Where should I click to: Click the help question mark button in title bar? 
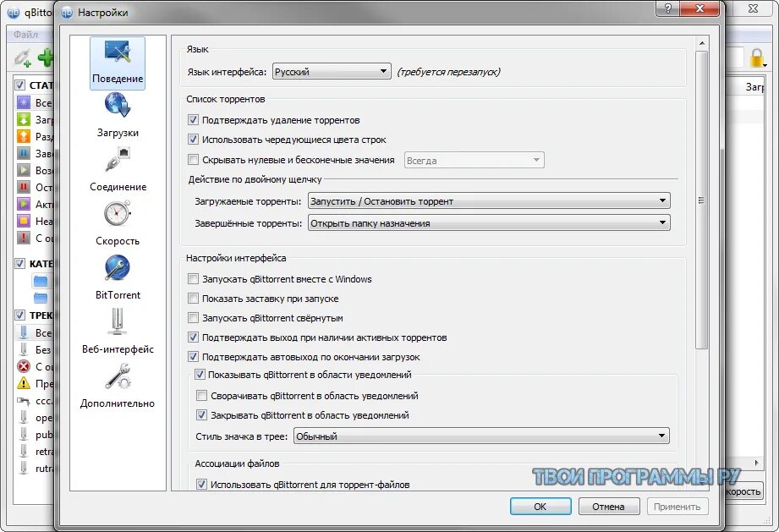(x=668, y=8)
